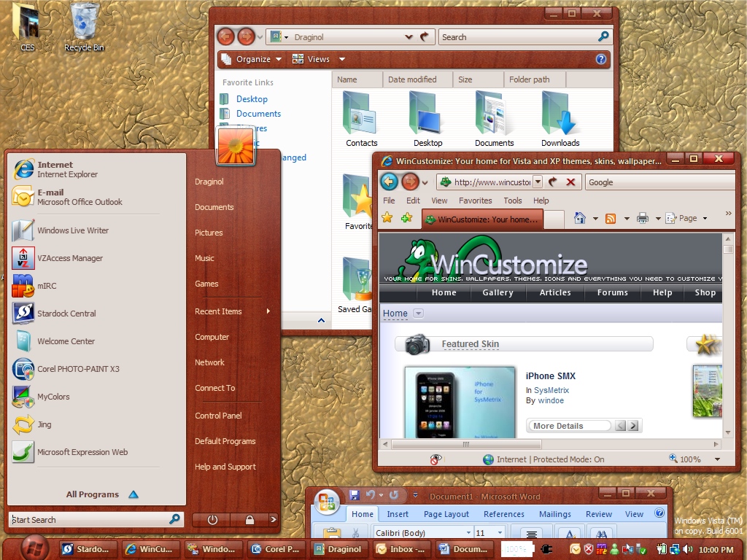This screenshot has width=747, height=560.
Task: Sort by the Date modified column in Explorer
Action: pos(417,79)
